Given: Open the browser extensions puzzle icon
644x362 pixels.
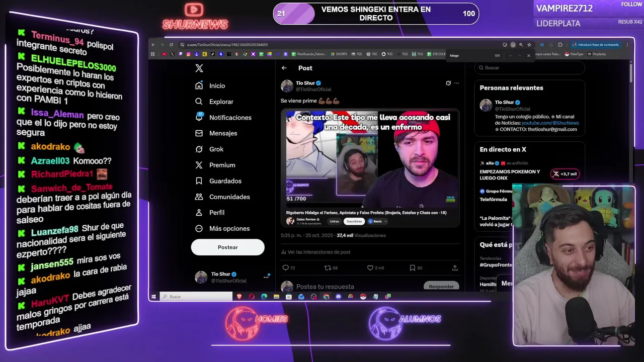Looking at the screenshot, I should coord(560,45).
